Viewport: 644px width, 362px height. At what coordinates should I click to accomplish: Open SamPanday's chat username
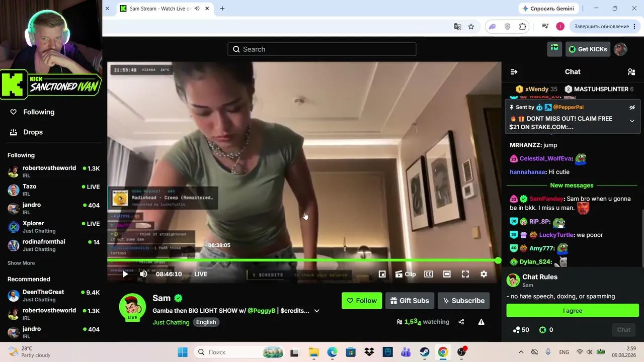(x=546, y=199)
